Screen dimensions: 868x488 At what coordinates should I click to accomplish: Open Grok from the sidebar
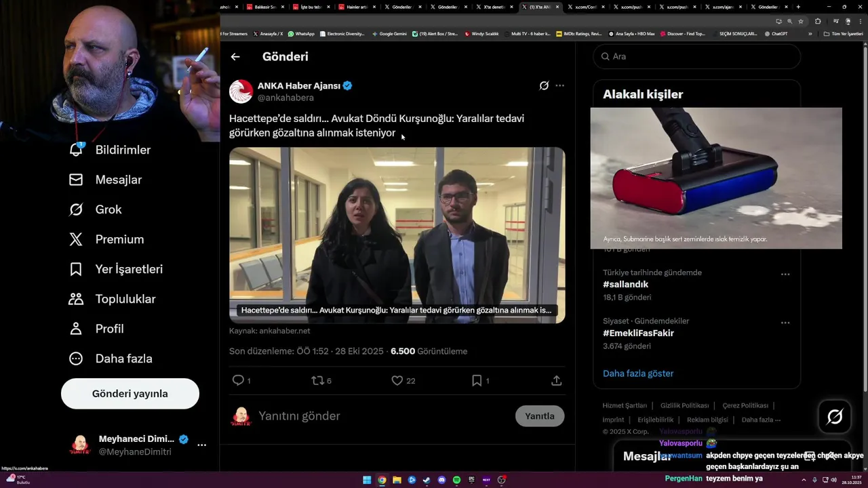95,209
